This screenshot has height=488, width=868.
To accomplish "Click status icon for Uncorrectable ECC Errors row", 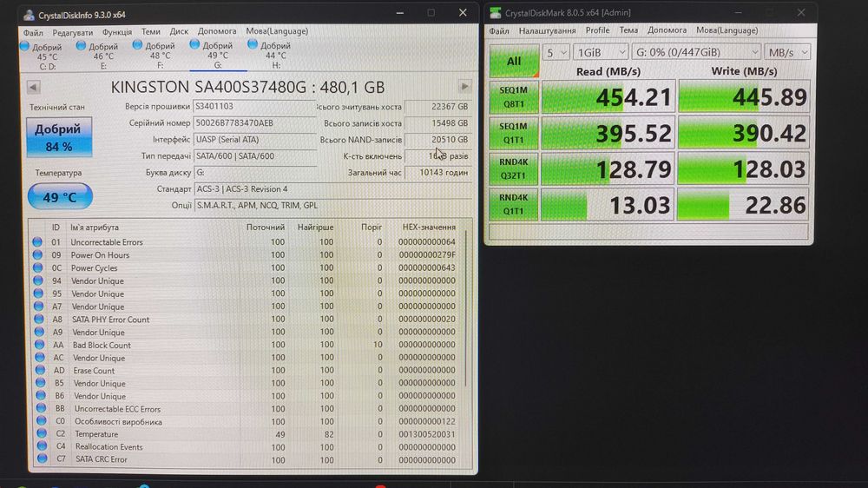I will (x=41, y=408).
